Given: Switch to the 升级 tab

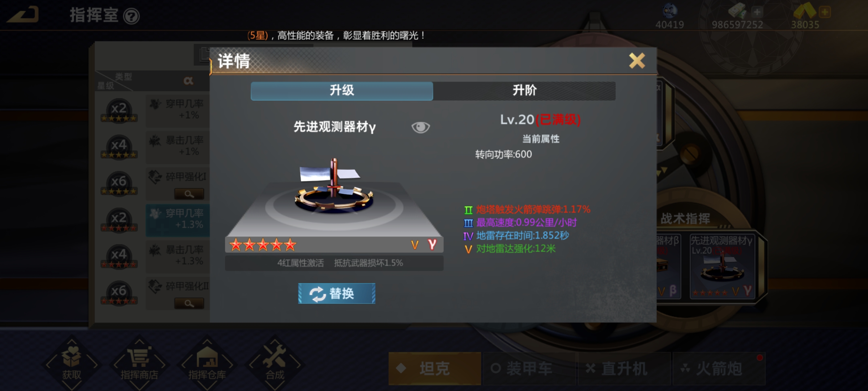Looking at the screenshot, I should pos(342,91).
